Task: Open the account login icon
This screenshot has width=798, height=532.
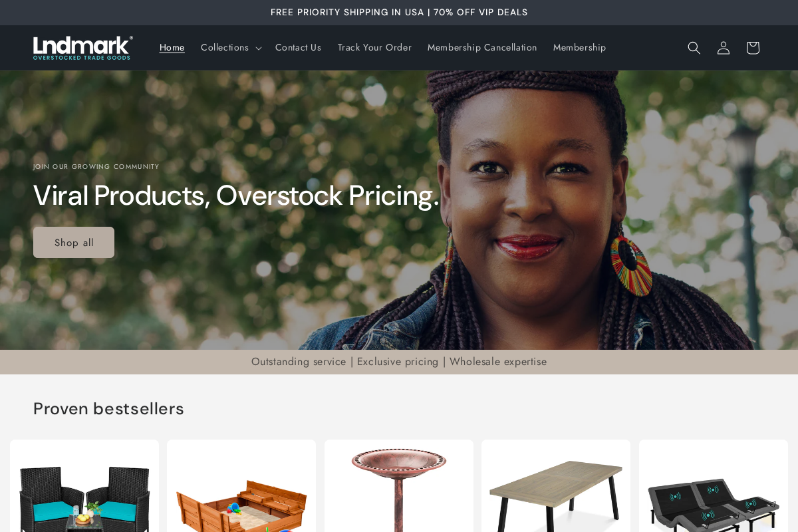Action: pyautogui.click(x=724, y=48)
